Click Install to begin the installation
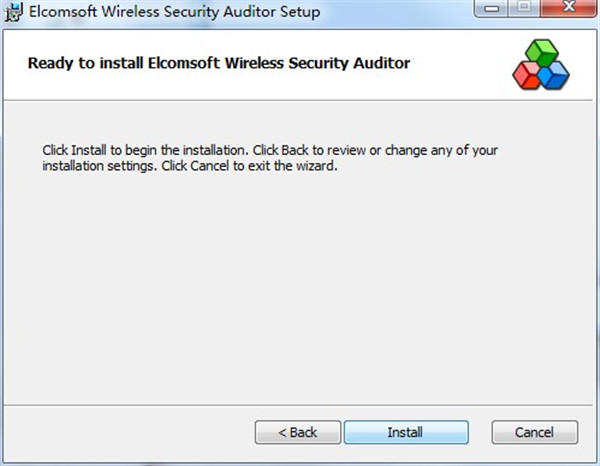Screen dimensions: 600x466 point(406,432)
